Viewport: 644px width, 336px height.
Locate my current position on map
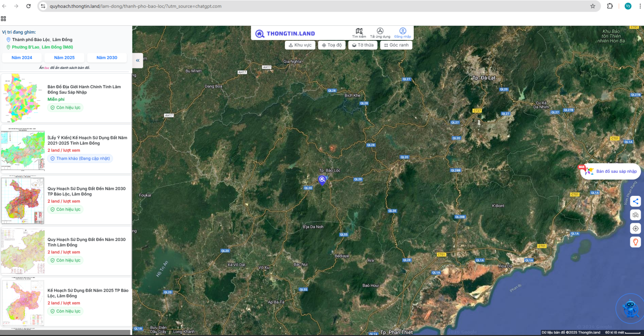coord(635,228)
